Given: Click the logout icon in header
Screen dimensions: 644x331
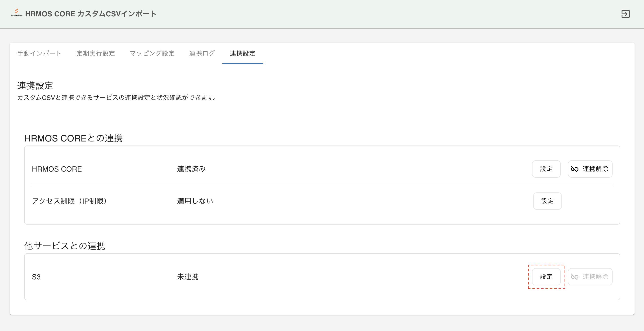Looking at the screenshot, I should tap(625, 14).
